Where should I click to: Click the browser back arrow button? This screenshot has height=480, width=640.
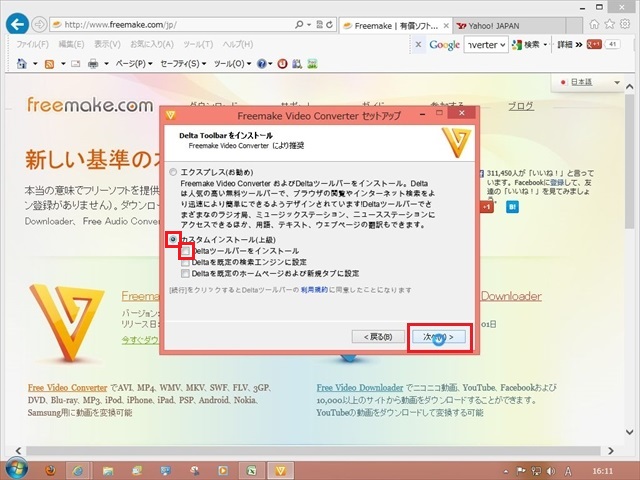(x=15, y=23)
